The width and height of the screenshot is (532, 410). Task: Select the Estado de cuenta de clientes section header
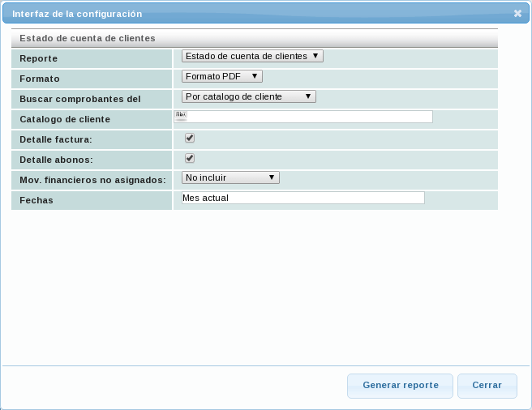[88, 38]
